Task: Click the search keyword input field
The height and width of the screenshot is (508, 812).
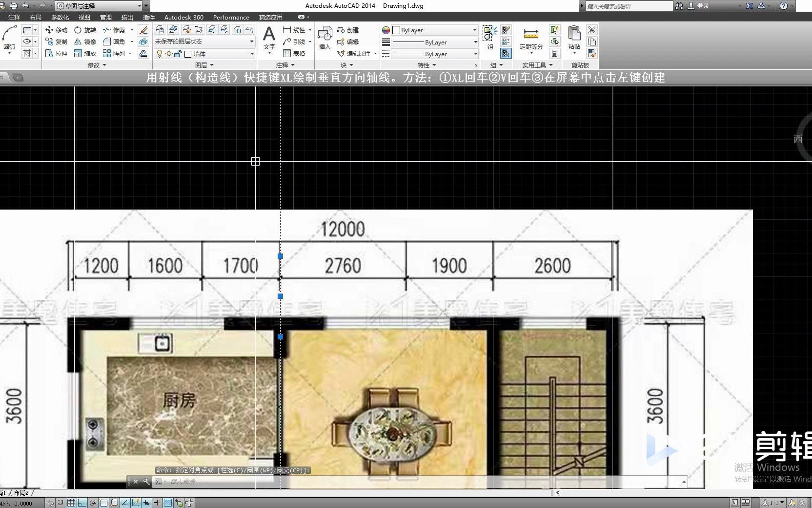Action: tap(629, 6)
